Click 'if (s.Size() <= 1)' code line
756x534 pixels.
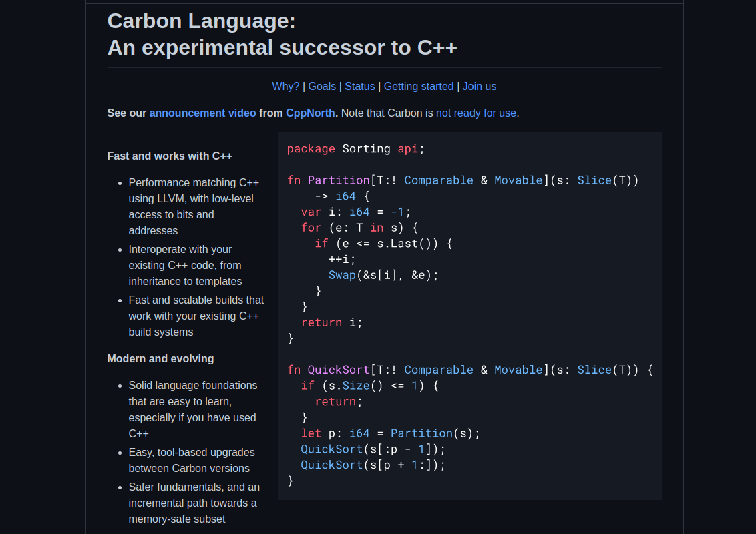370,386
